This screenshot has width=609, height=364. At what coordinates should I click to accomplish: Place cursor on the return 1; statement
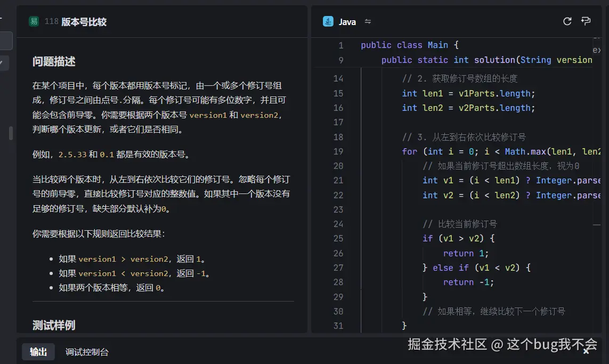pos(466,253)
